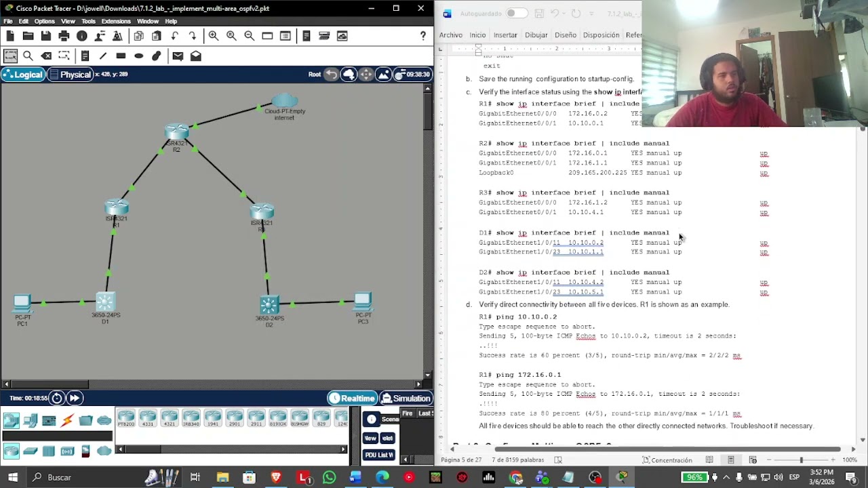
Task: Open the Network Information icon
Action: click(82, 36)
